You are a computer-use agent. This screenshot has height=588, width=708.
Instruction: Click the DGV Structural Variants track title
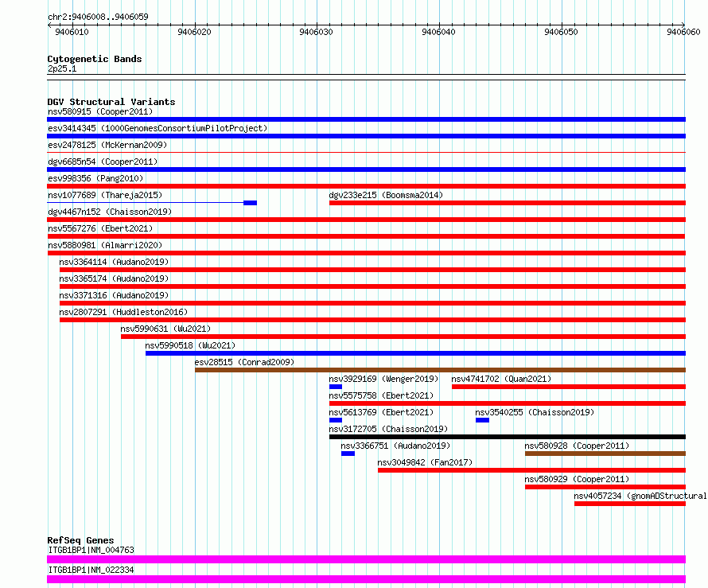[x=111, y=102]
